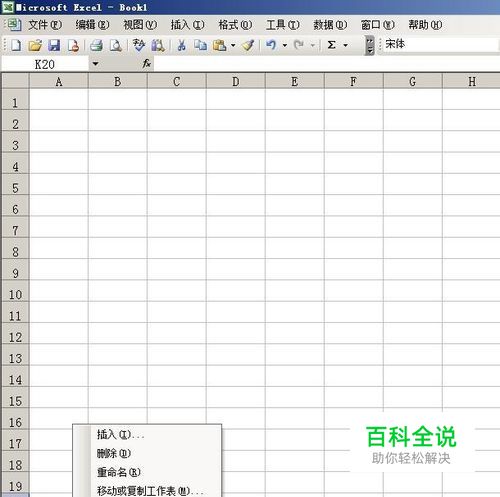
Task: Insert AutoSum with sigma icon
Action: point(331,45)
